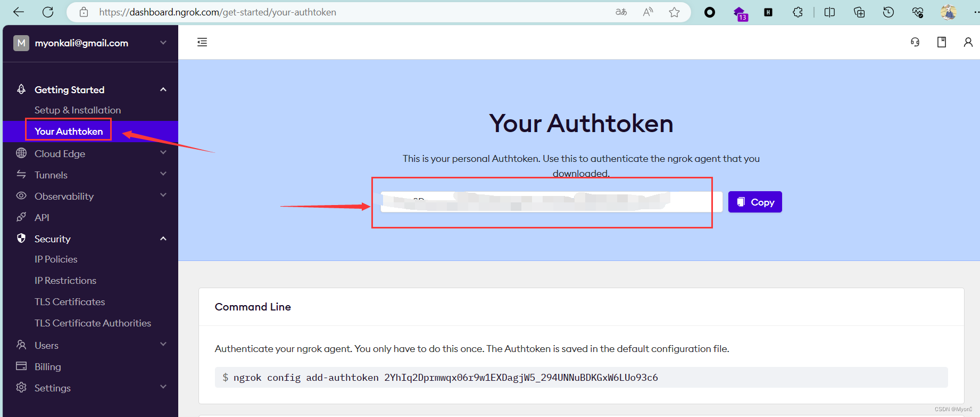View site info via lock icon
980x417 pixels.
[84, 12]
